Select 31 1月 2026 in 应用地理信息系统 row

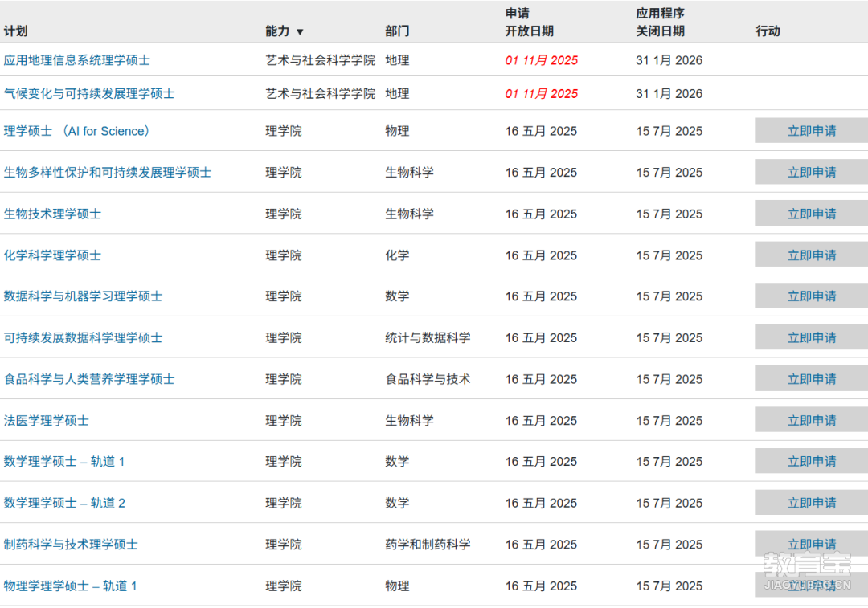(669, 60)
